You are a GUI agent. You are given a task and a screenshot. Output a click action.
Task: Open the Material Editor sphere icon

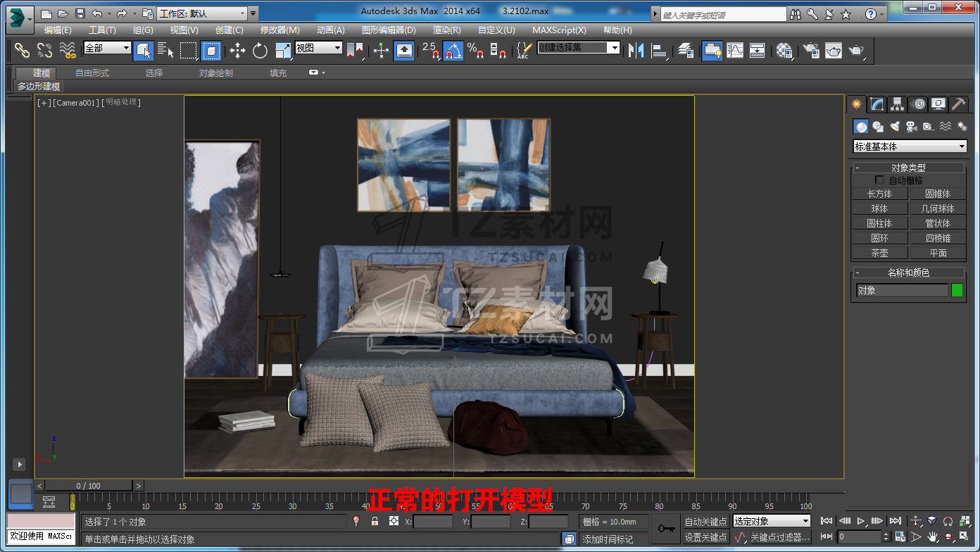point(784,51)
